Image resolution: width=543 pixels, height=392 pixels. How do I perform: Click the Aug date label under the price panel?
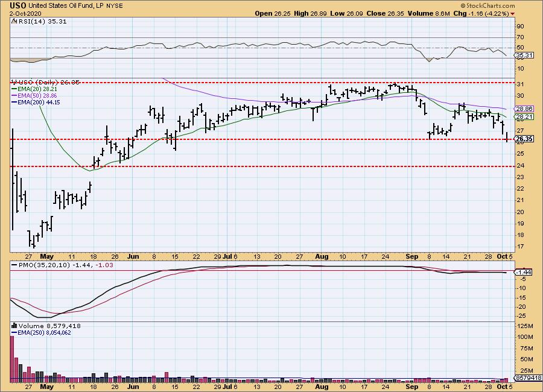tap(322, 256)
